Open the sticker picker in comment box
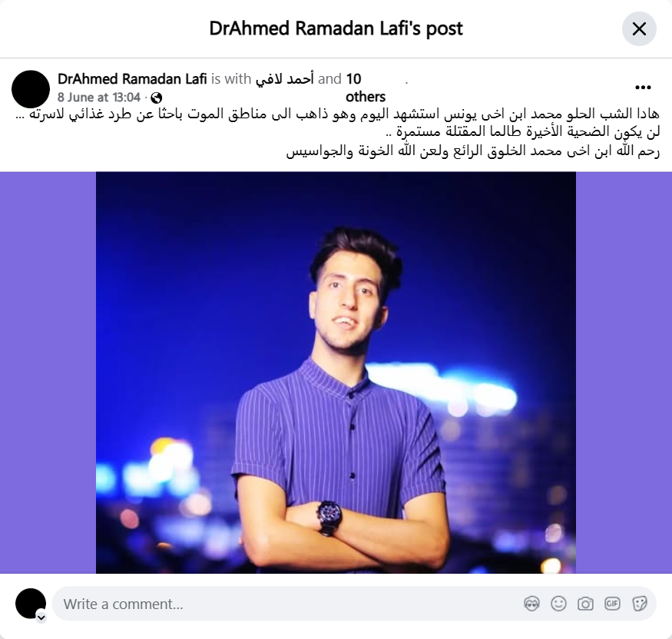 [x=639, y=604]
